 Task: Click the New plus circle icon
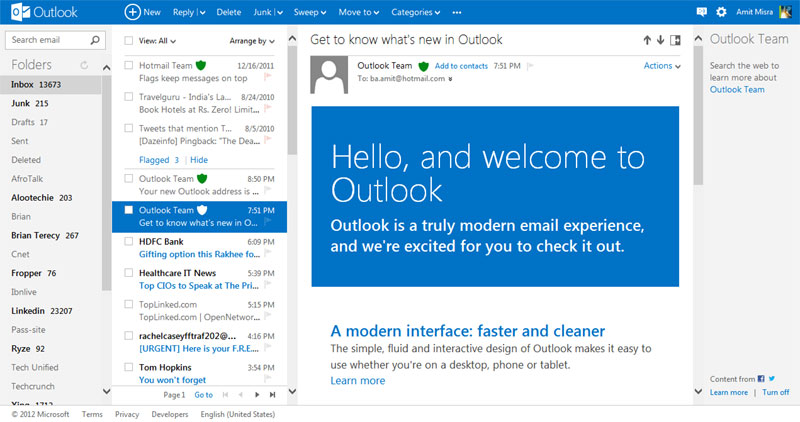[x=132, y=12]
